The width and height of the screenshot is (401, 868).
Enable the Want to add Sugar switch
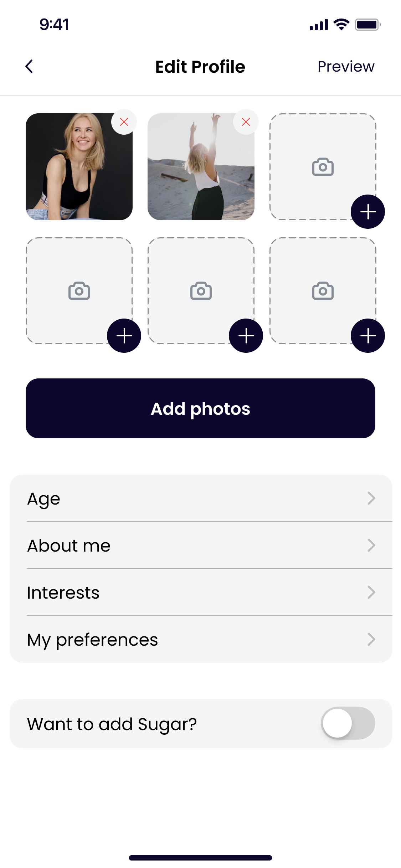(x=348, y=723)
